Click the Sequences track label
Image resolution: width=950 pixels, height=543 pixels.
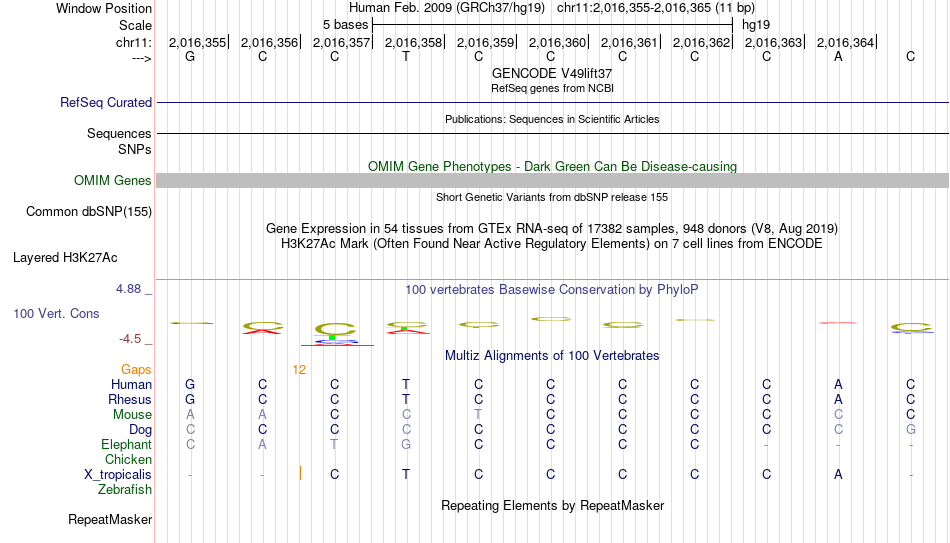(x=119, y=133)
